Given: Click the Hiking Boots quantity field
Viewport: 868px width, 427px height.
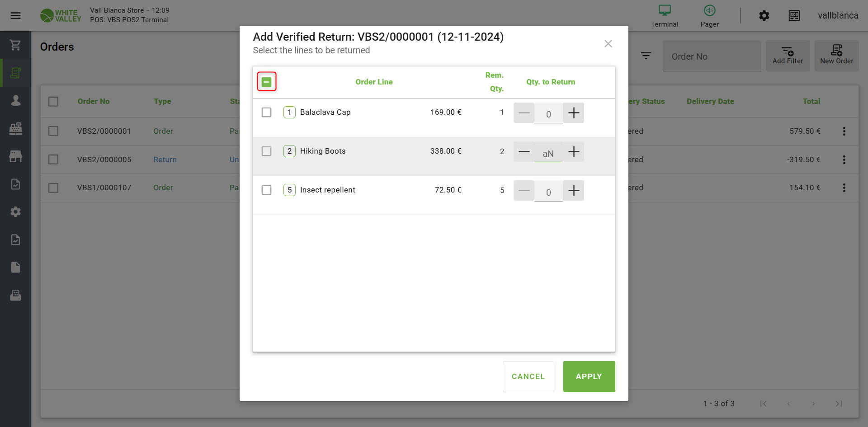Looking at the screenshot, I should [548, 153].
